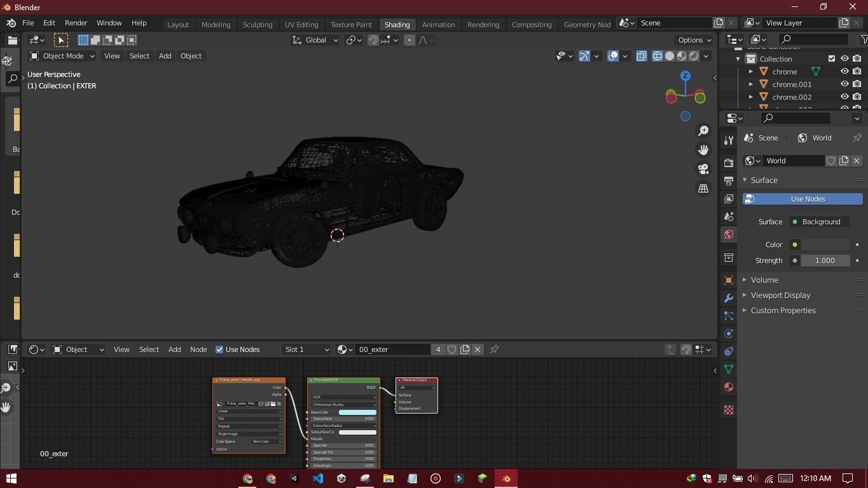Toggle snapping magnet in viewport header
This screenshot has width=868, height=488.
(373, 40)
